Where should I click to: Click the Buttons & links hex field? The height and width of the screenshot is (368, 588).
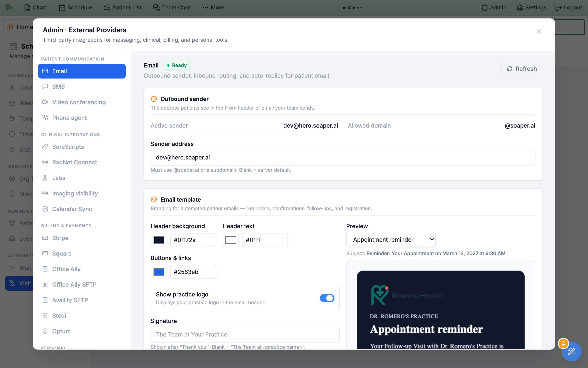(x=193, y=272)
